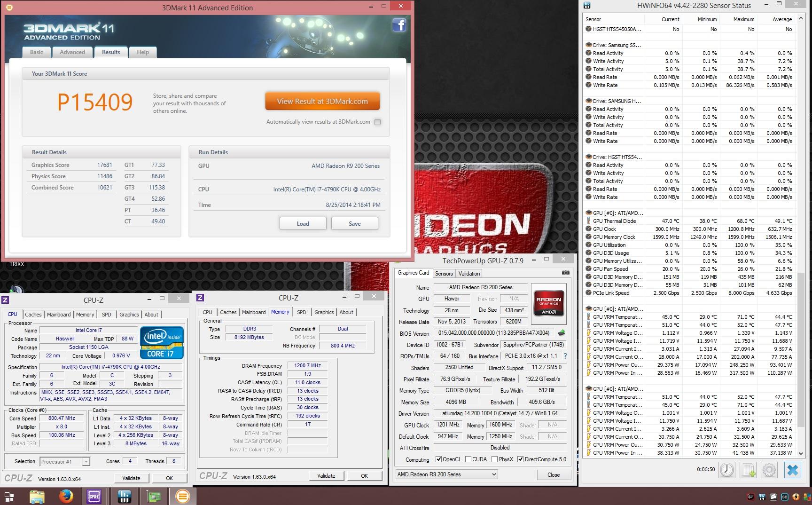Click the GPU Thermal Diode thermometer icon

pyautogui.click(x=588, y=221)
